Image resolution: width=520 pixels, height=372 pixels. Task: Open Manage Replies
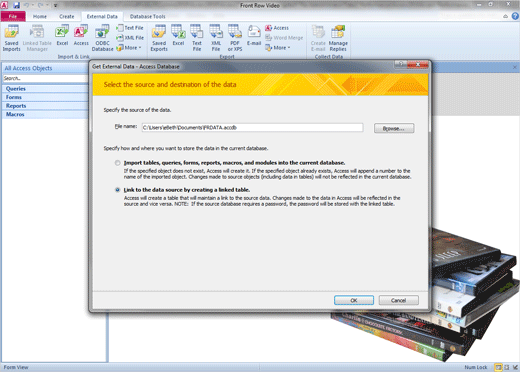338,38
